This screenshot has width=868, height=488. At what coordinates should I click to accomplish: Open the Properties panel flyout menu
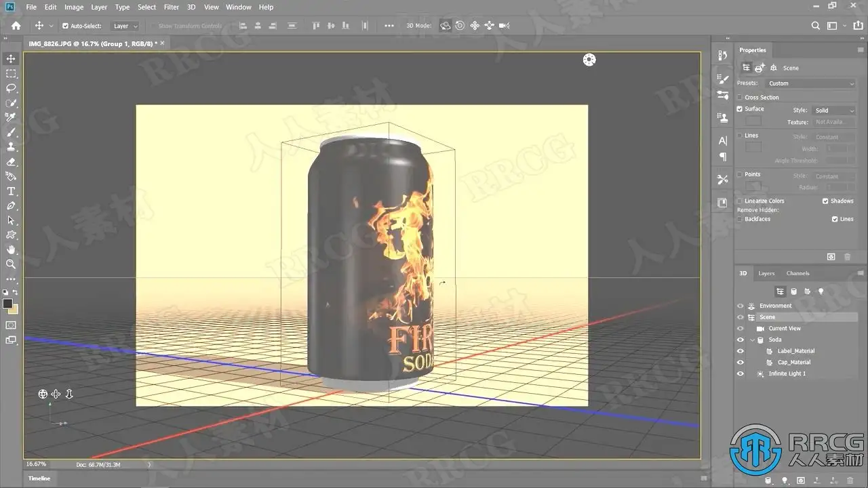pyautogui.click(x=861, y=50)
